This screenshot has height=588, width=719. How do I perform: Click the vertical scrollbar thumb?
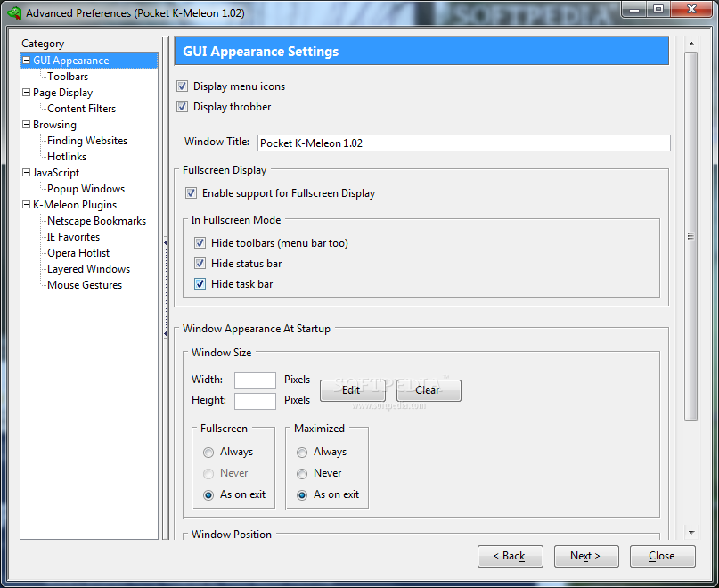point(691,236)
